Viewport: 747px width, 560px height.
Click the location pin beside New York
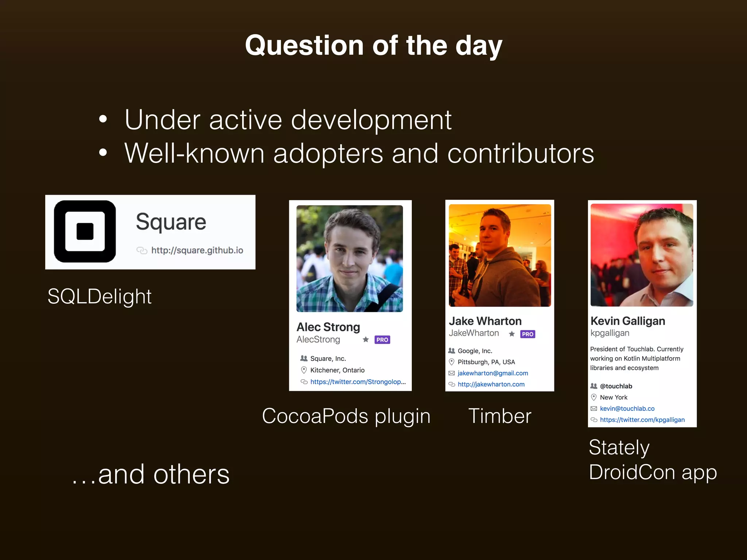point(594,397)
